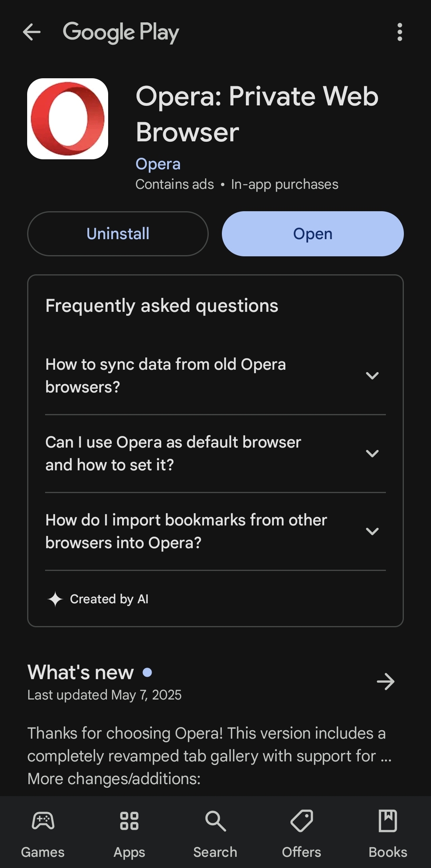Tap the What's new heading

81,672
